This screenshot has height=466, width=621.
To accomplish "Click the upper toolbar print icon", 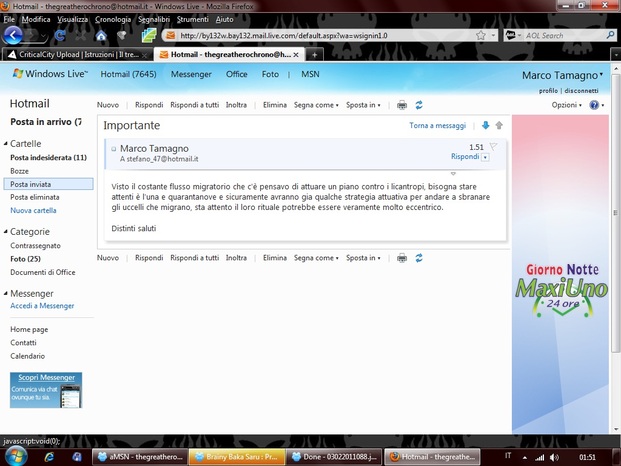I will click(x=402, y=105).
